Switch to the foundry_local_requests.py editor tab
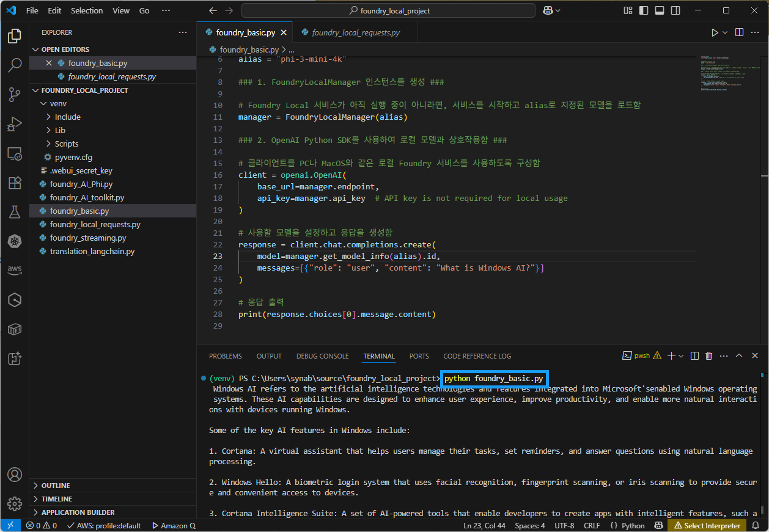This screenshot has height=532, width=769. pos(356,32)
